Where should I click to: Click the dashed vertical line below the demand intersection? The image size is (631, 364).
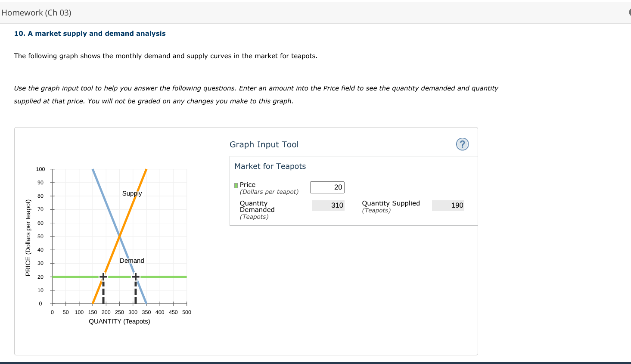135,291
